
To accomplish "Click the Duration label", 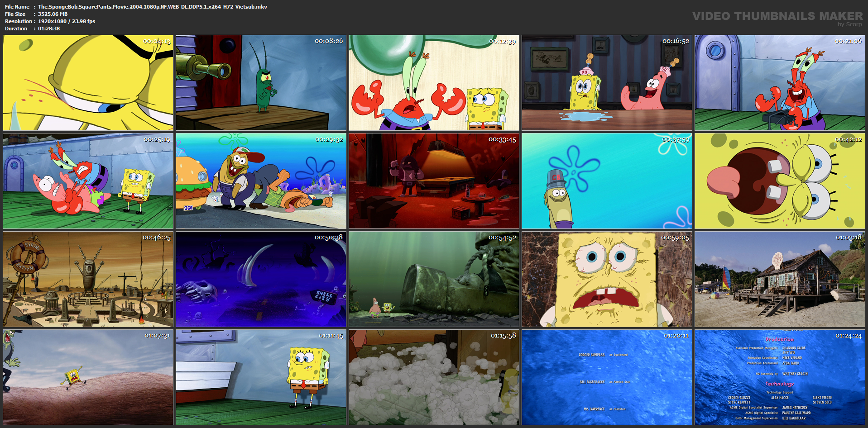I will click(x=16, y=29).
